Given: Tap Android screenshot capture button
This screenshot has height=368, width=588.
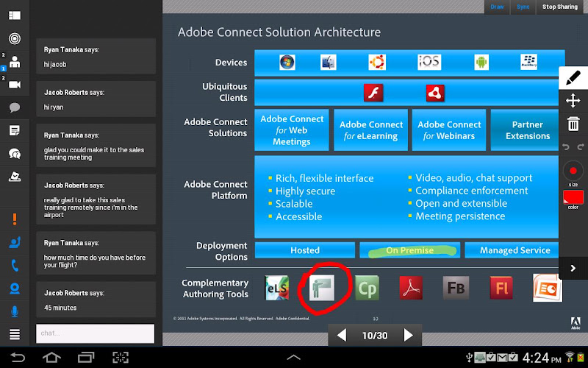Looking at the screenshot, I should [121, 357].
